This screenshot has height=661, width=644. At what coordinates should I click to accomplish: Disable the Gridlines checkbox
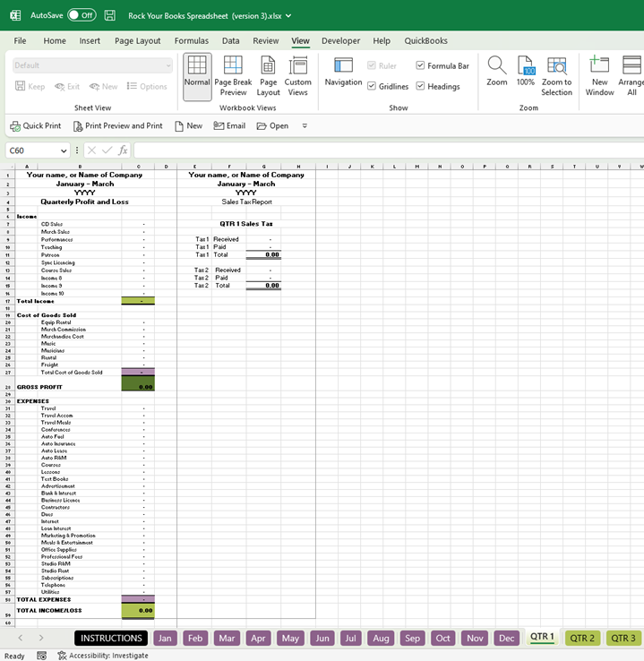point(372,87)
